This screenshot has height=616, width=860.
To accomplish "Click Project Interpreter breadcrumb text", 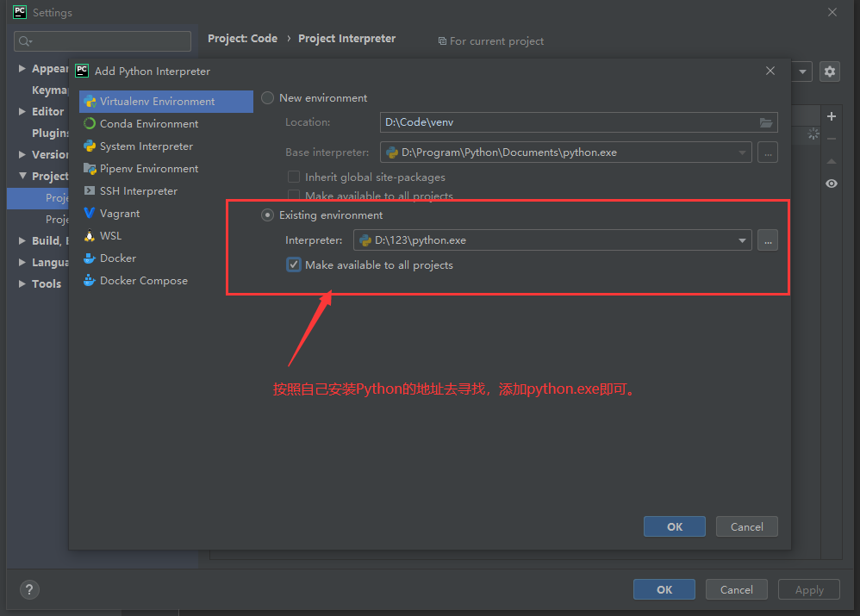I will (346, 39).
